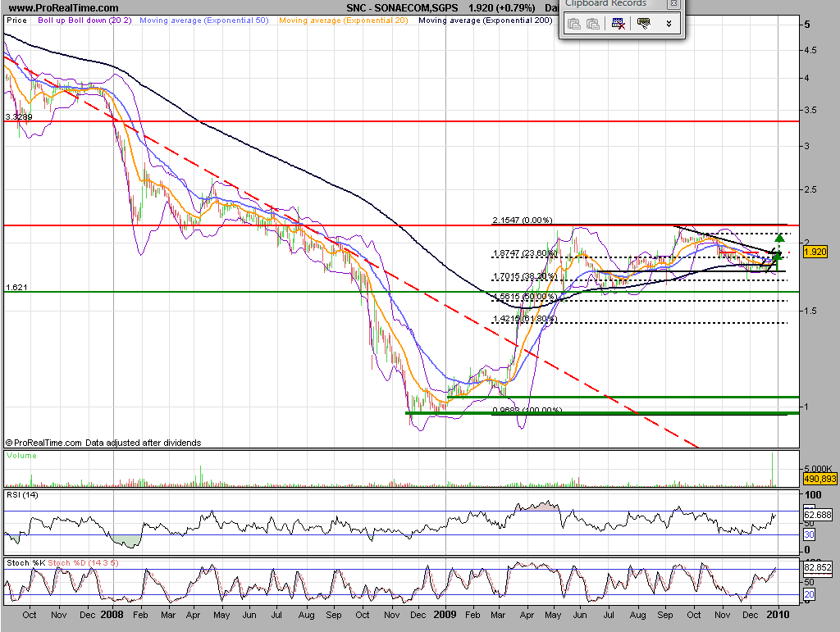840x632 pixels.
Task: Click the orange 1.920 current price tag
Action: 815,252
